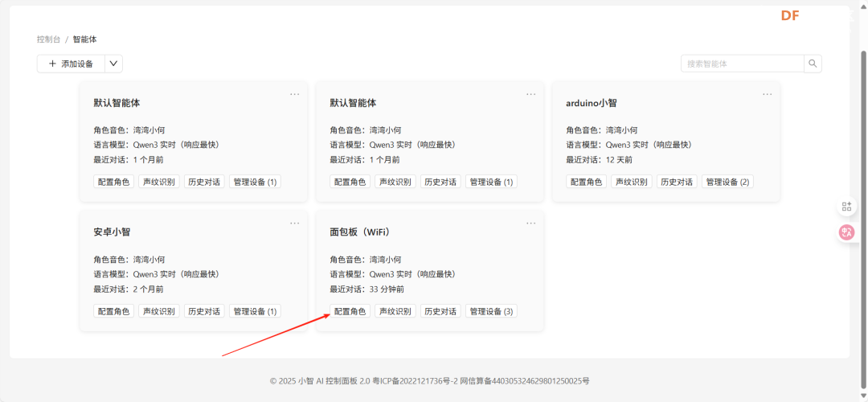
Task: Click 语言模型 line on 安卓小智 card
Action: tap(157, 274)
